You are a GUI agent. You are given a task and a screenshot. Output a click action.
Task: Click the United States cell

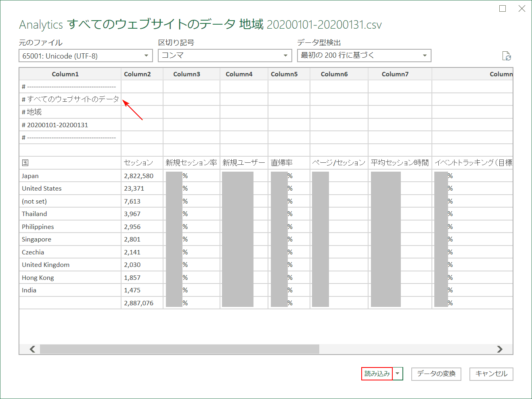pyautogui.click(x=70, y=188)
